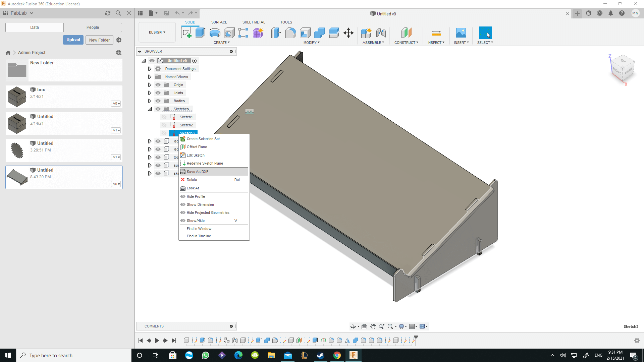Play the timeline animation
Image resolution: width=644 pixels, height=362 pixels.
point(157,341)
